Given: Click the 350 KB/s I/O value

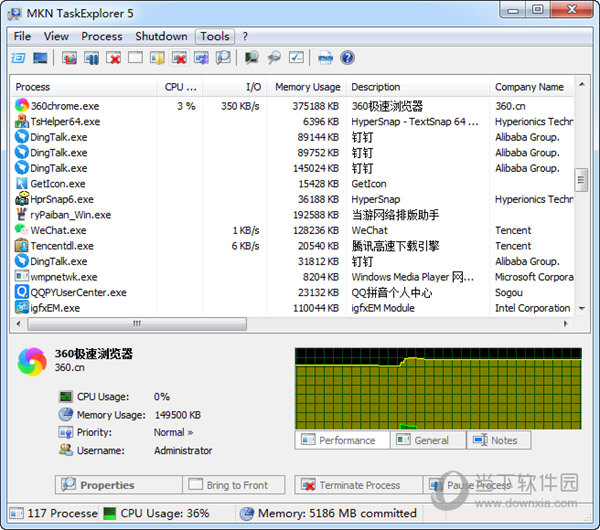Looking at the screenshot, I should [240, 106].
